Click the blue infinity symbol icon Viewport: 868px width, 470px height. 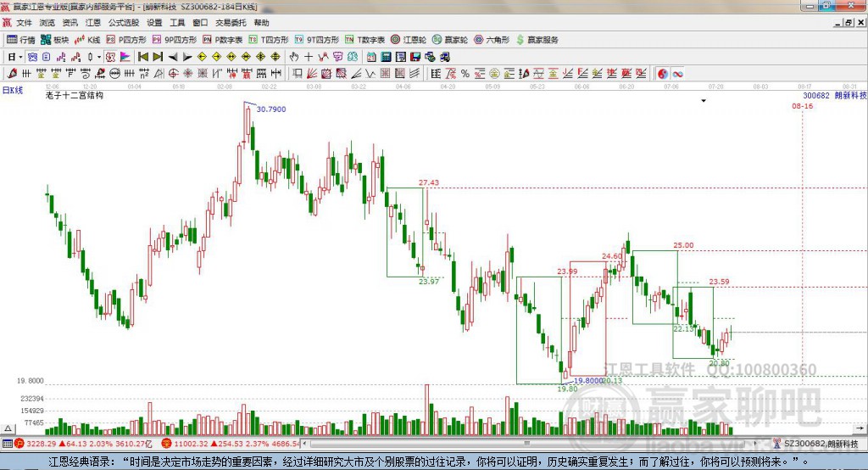click(x=677, y=74)
